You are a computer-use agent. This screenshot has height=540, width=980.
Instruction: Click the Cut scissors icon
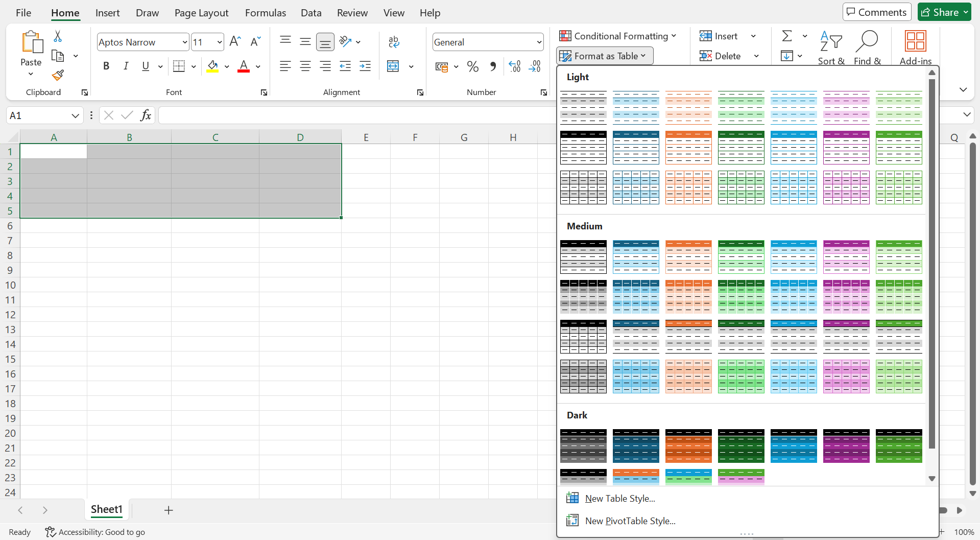tap(58, 36)
